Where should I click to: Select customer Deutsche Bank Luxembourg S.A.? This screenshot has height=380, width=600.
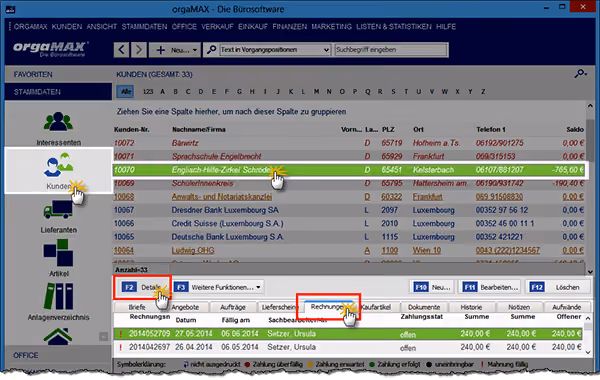tap(349, 236)
